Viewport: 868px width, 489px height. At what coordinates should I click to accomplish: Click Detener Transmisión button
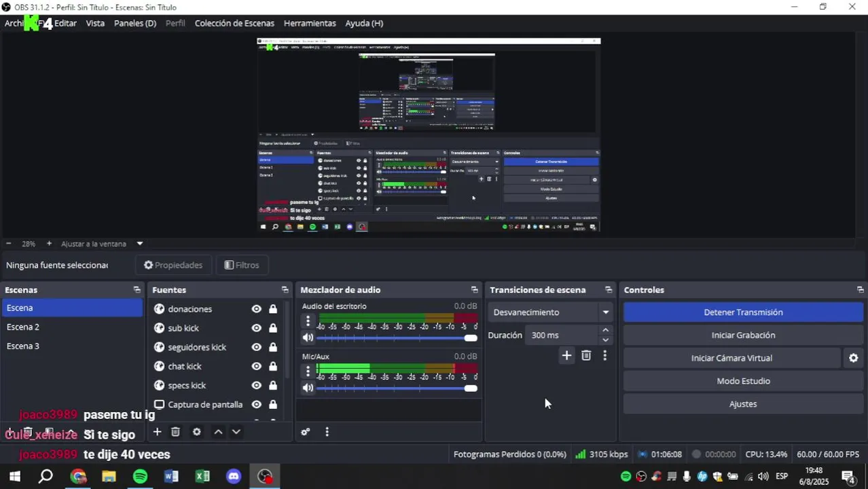pyautogui.click(x=743, y=312)
